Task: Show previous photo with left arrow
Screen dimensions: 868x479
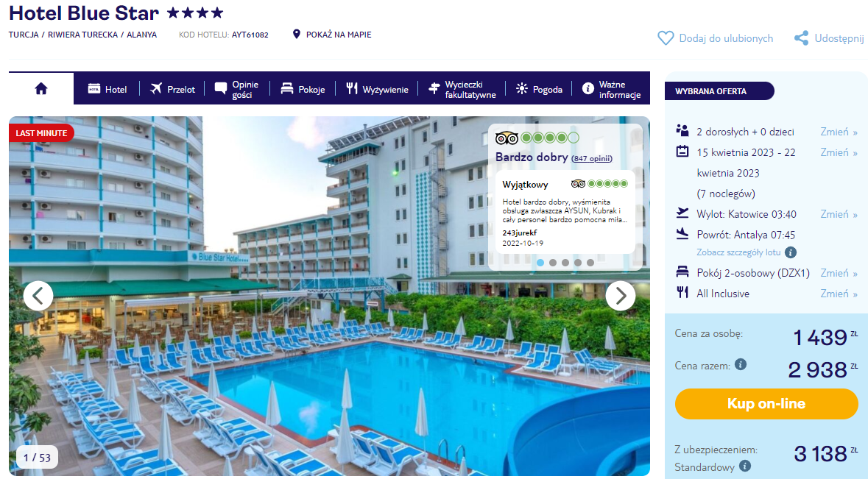Action: 38,296
